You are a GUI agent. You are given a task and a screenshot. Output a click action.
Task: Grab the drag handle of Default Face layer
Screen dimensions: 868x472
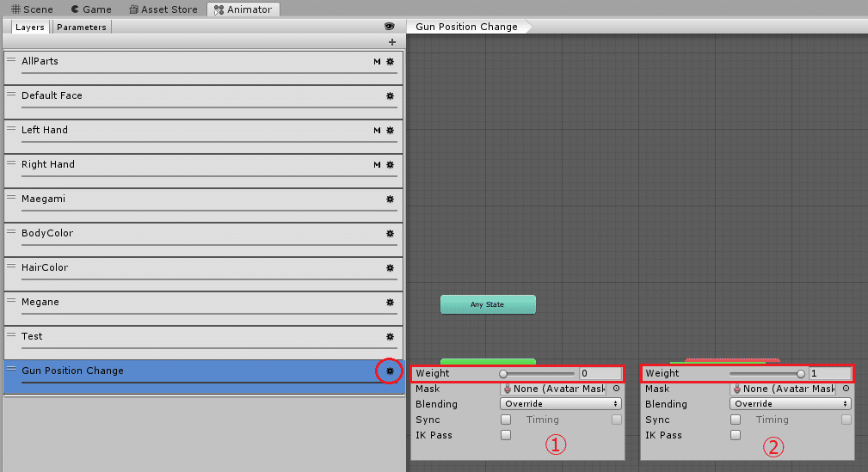[11, 94]
